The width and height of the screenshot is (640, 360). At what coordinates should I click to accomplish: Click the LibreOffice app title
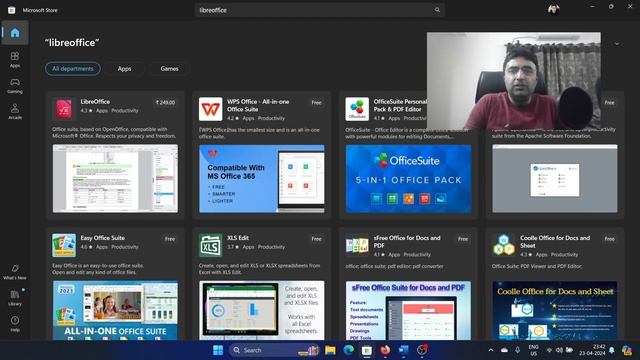coord(95,102)
